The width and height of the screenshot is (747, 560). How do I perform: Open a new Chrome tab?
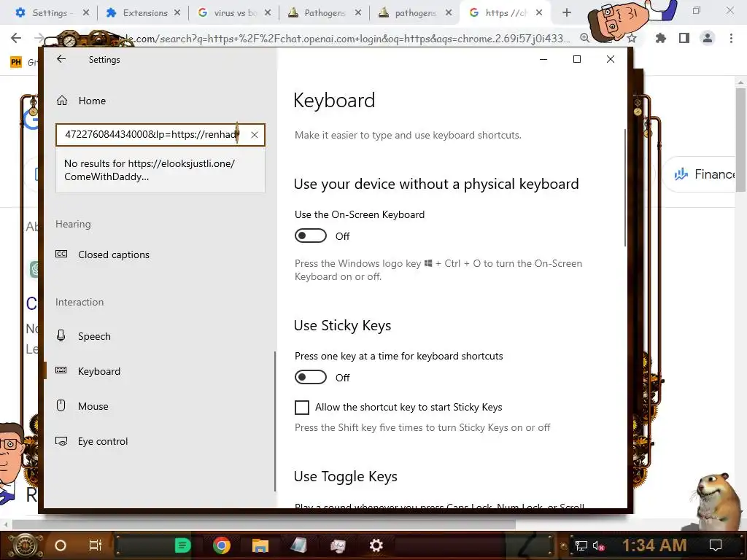pos(566,13)
